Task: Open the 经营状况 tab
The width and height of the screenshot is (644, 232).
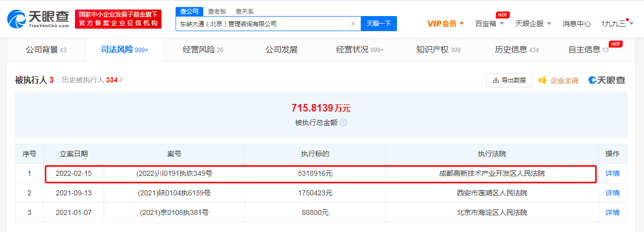Action: coord(360,50)
